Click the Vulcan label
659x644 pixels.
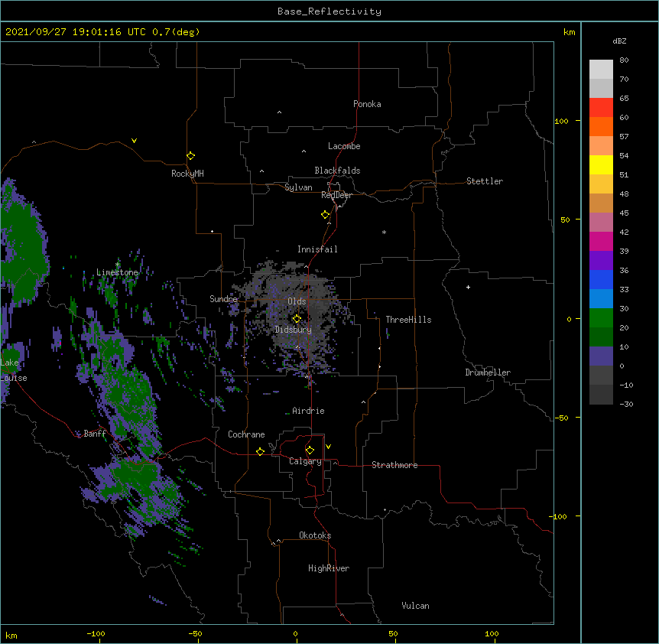pos(415,606)
